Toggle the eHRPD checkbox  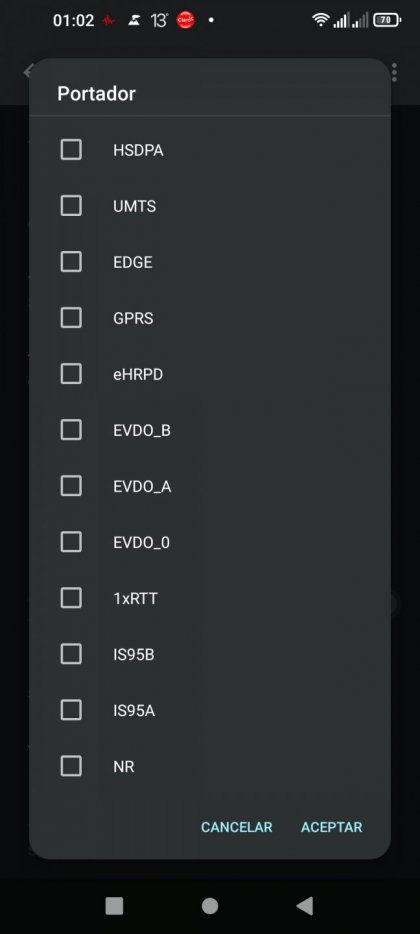pyautogui.click(x=71, y=373)
